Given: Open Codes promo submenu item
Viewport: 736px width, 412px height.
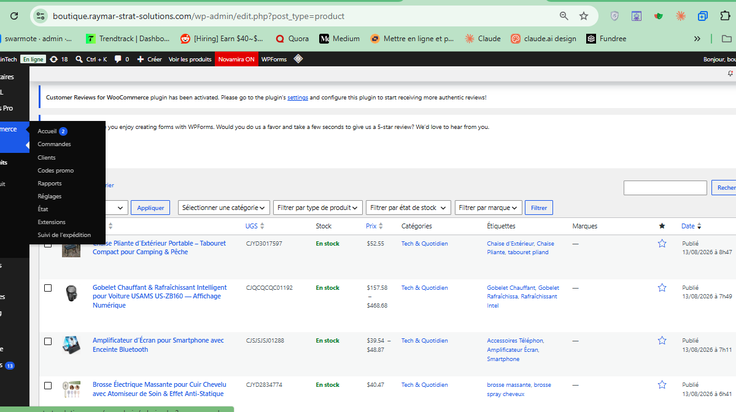Looking at the screenshot, I should (x=55, y=170).
